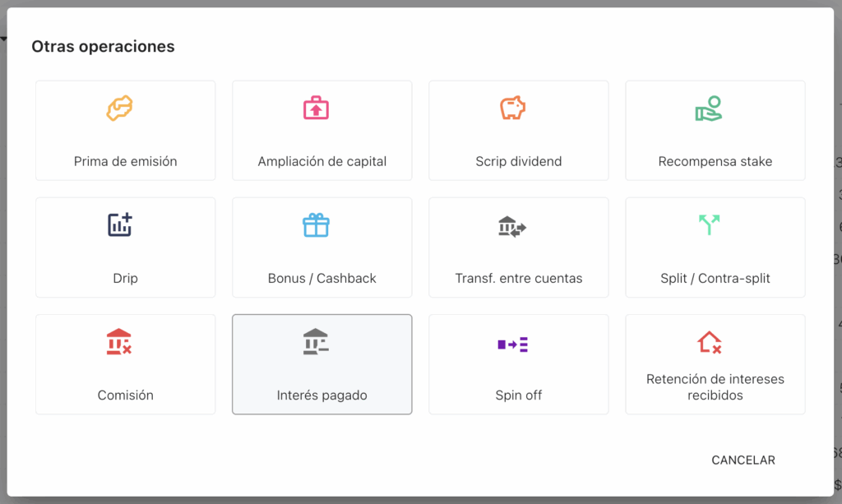Select the Ampliación de capital briefcase icon
Viewport: 842px width, 504px height.
[316, 109]
